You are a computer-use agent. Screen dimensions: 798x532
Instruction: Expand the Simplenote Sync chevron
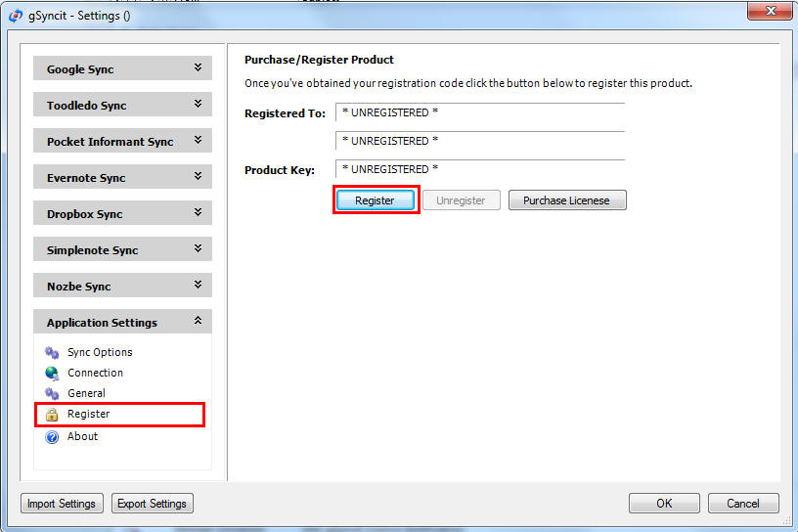point(198,248)
